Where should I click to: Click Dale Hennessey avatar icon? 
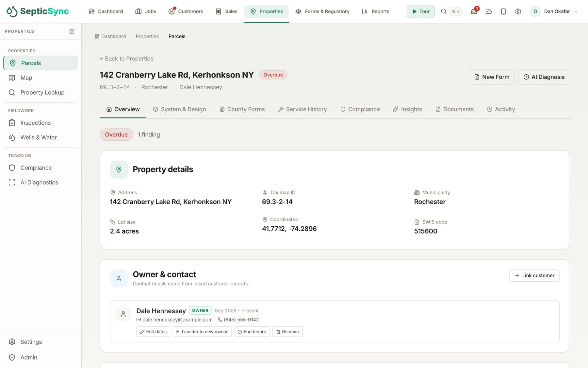(123, 314)
